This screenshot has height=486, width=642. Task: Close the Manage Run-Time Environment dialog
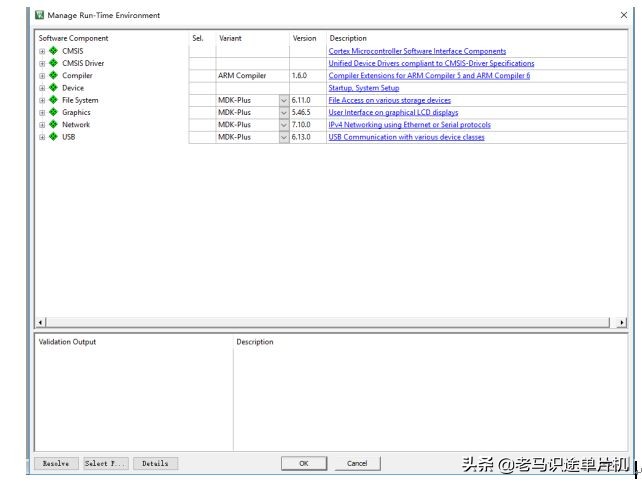624,15
